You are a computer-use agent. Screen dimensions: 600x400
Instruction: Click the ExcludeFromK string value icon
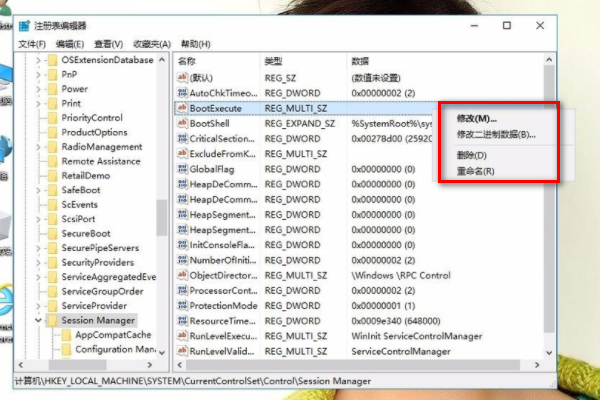click(182, 153)
